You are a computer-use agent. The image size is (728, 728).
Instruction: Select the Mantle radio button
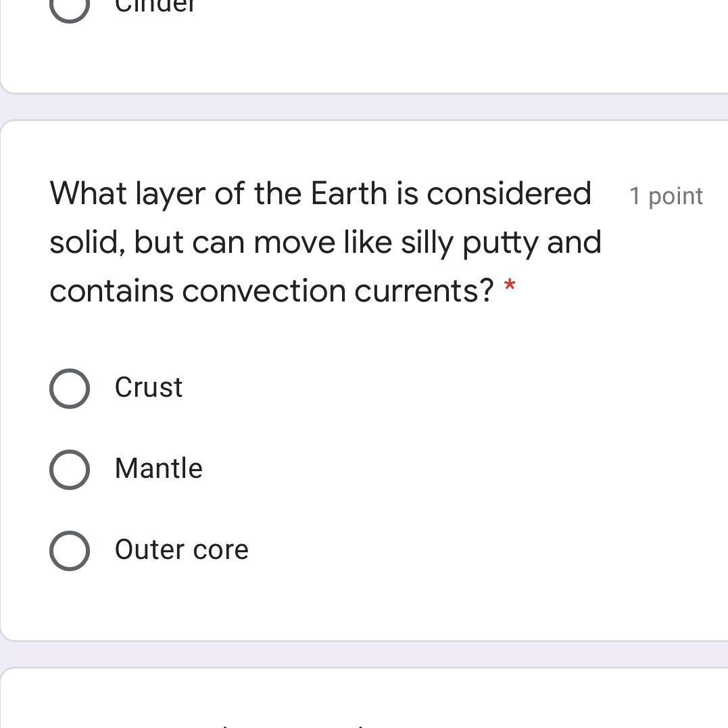(x=70, y=470)
